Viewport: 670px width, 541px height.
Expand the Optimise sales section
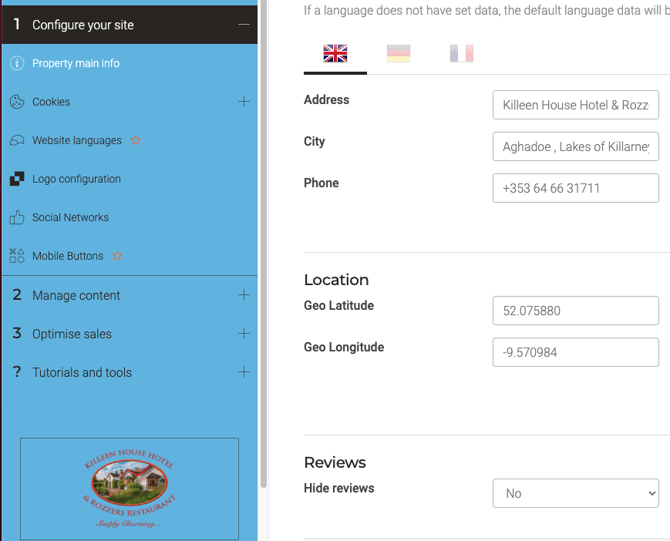244,334
